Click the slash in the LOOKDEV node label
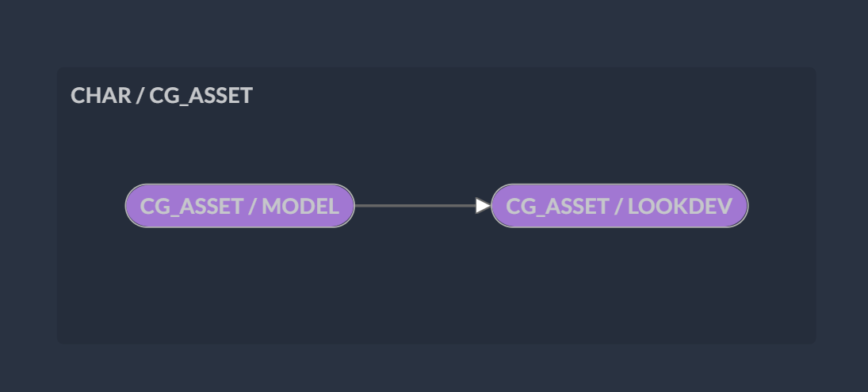Image resolution: width=868 pixels, height=392 pixels. tap(620, 206)
